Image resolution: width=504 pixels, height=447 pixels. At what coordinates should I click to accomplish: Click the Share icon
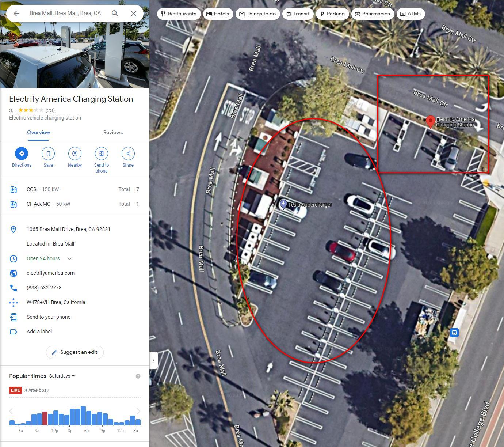click(128, 154)
